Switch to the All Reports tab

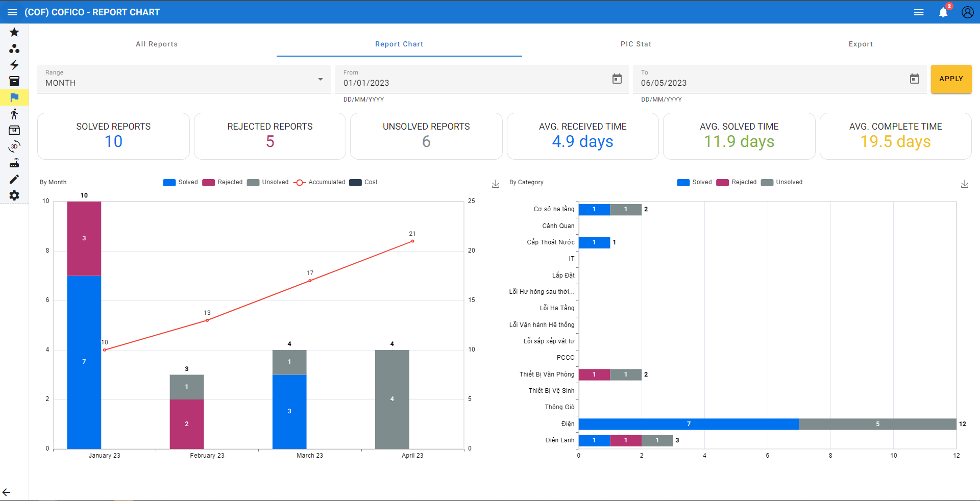157,44
